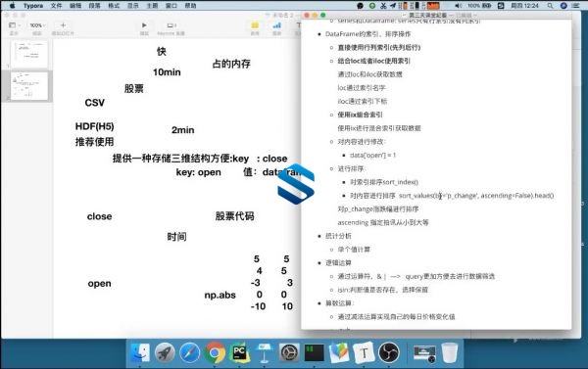The width and height of the screenshot is (588, 369).
Task: Open the 帮助 menu in the menu bar
Action: (x=190, y=5)
